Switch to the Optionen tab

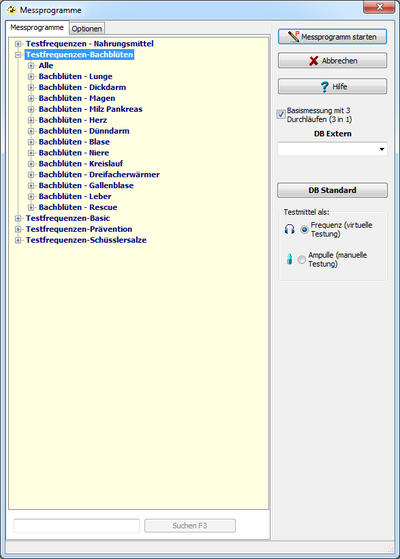click(x=87, y=29)
